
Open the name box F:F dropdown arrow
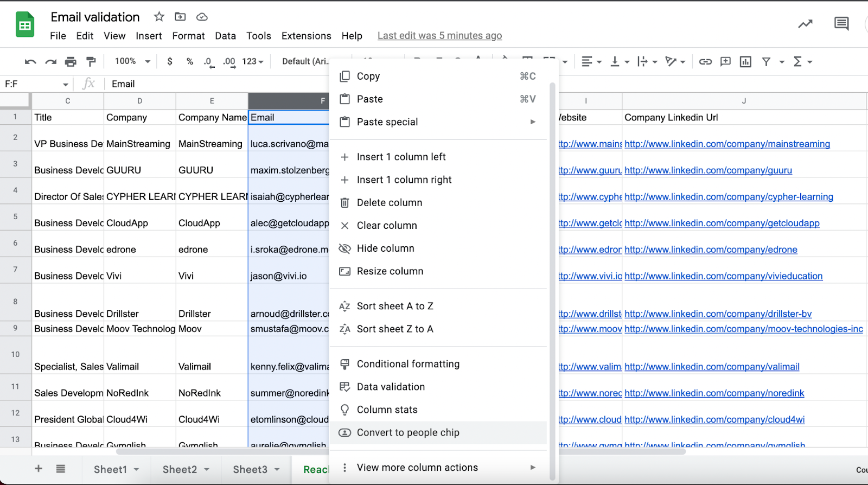66,85
